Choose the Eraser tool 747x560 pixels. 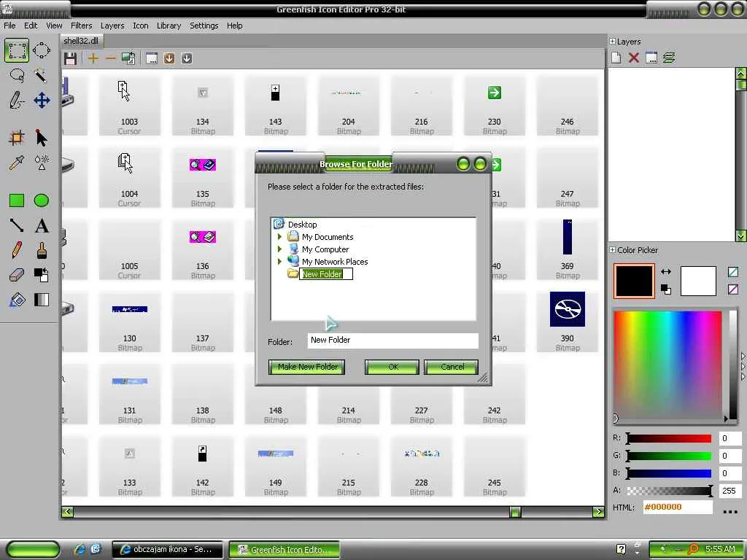(17, 275)
